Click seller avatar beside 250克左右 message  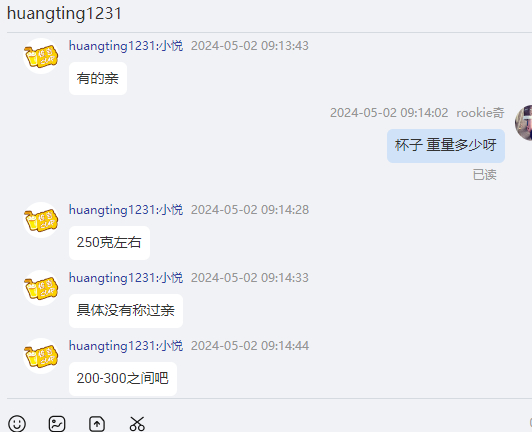coord(41,220)
